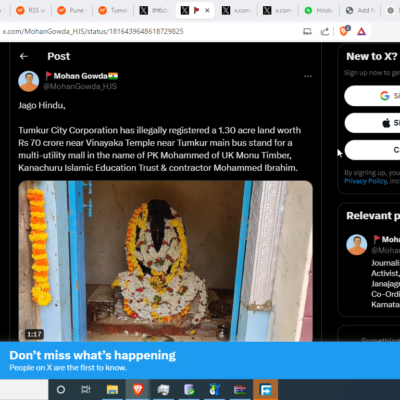Viewport: 400px width, 400px height.
Task: Open the highlighted blue arrow app on taskbar
Action: point(266,389)
